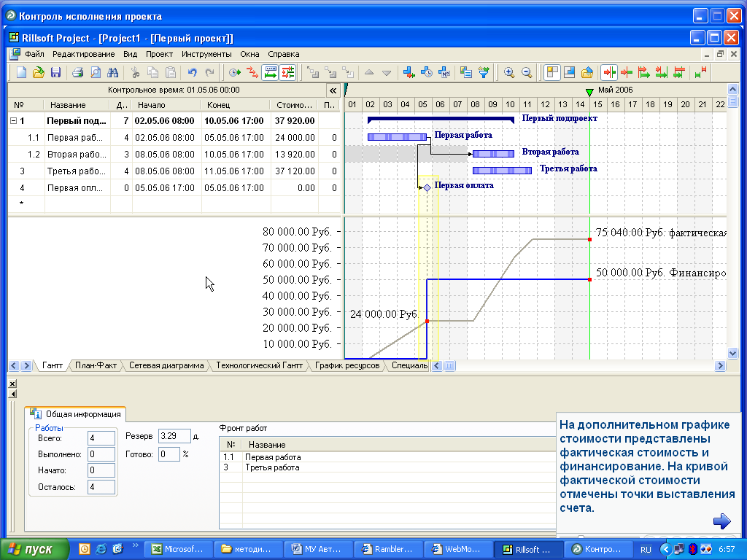
Task: Click the blue next arrow in tutorial box
Action: pos(721,521)
